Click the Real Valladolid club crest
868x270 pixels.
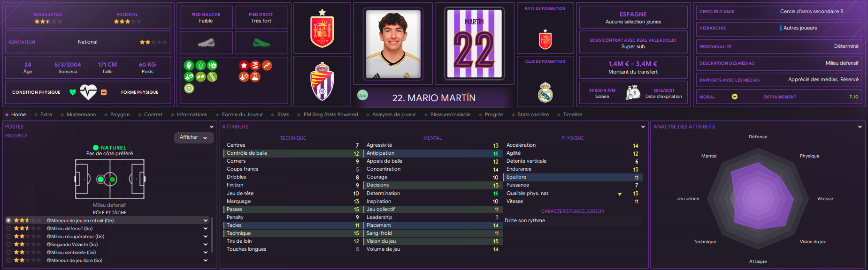pos(322,81)
